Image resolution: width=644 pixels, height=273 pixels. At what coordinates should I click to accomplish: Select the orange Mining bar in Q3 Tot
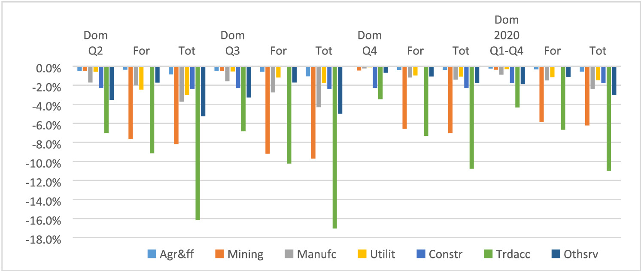(x=313, y=112)
